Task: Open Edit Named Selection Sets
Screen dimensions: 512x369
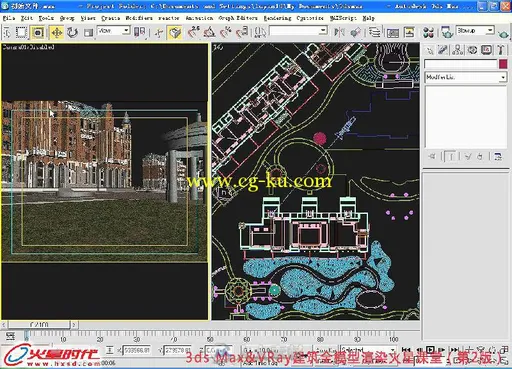Action: tap(260, 32)
